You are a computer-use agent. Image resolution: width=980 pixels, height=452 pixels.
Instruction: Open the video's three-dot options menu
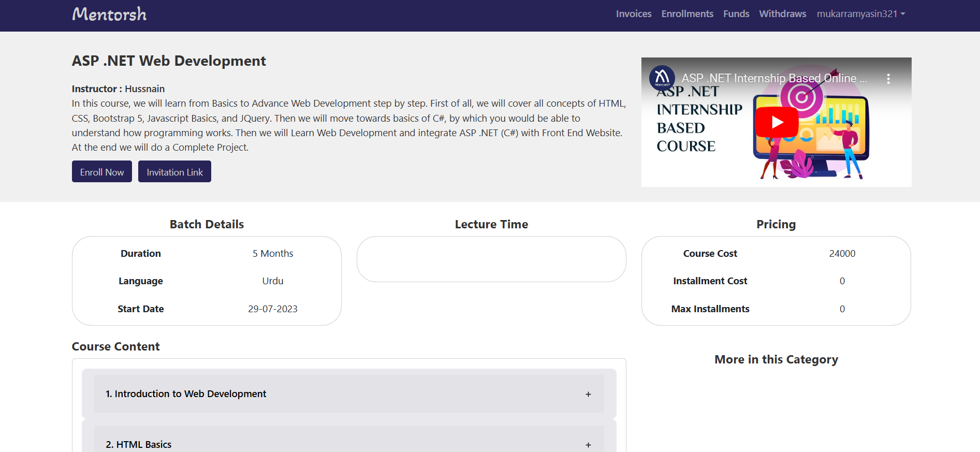click(x=888, y=79)
